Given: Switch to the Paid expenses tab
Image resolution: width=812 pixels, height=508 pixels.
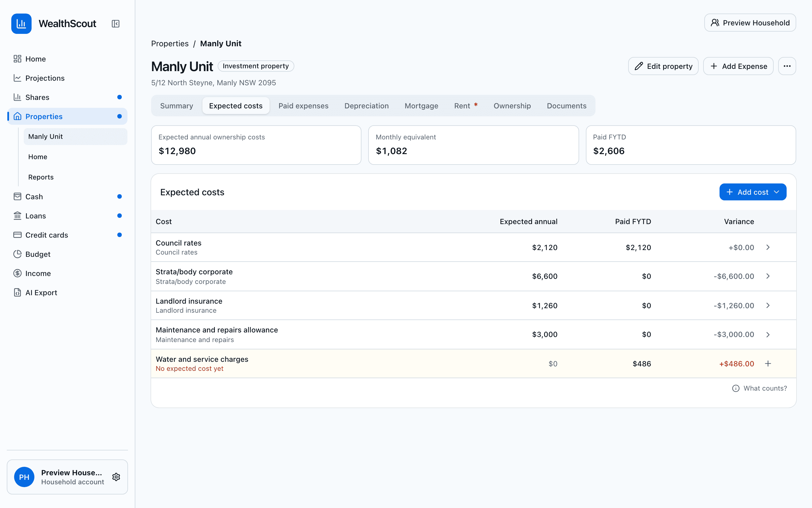Looking at the screenshot, I should click(x=303, y=106).
